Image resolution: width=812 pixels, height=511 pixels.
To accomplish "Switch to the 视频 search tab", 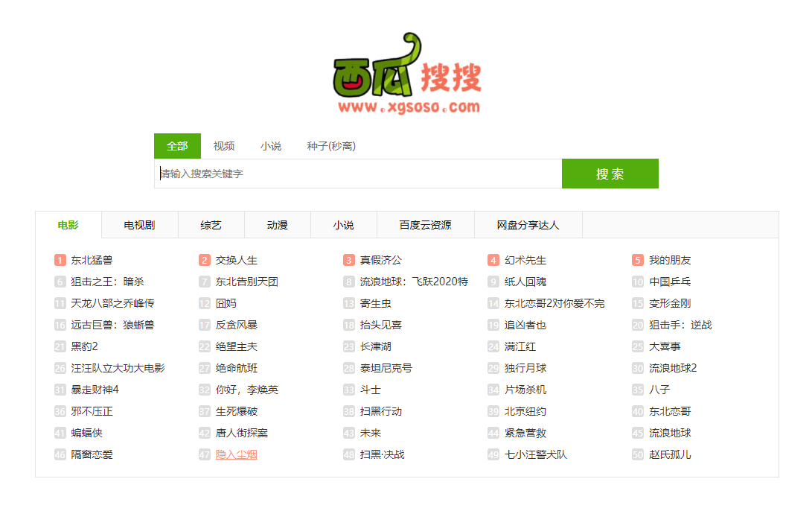I will pos(225,146).
